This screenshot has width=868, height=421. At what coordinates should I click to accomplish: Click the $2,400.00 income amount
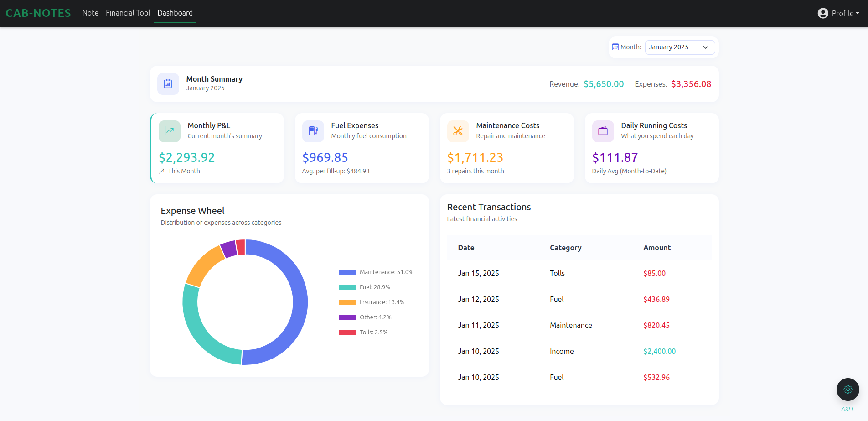[x=659, y=351]
